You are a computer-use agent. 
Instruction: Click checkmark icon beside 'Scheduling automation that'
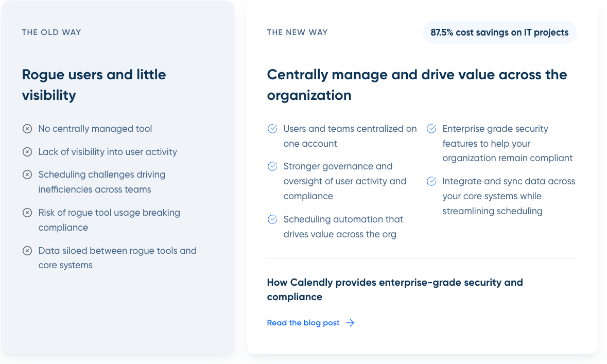(x=272, y=219)
